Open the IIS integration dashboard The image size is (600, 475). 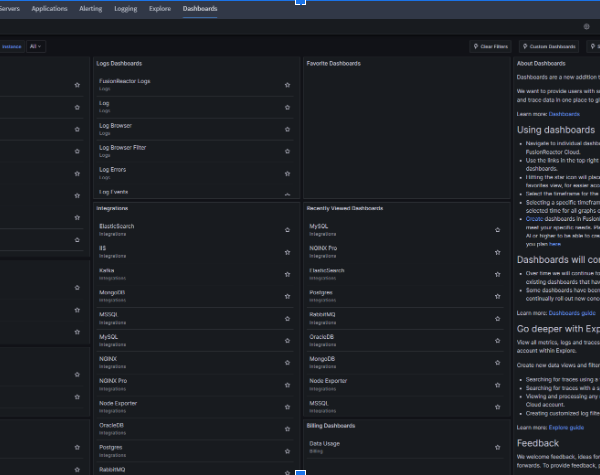click(102, 248)
